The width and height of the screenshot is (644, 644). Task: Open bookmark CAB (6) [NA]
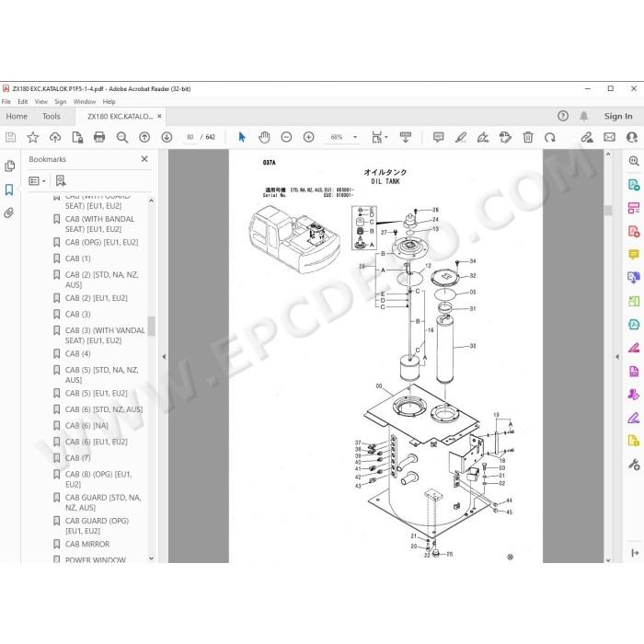click(86, 425)
